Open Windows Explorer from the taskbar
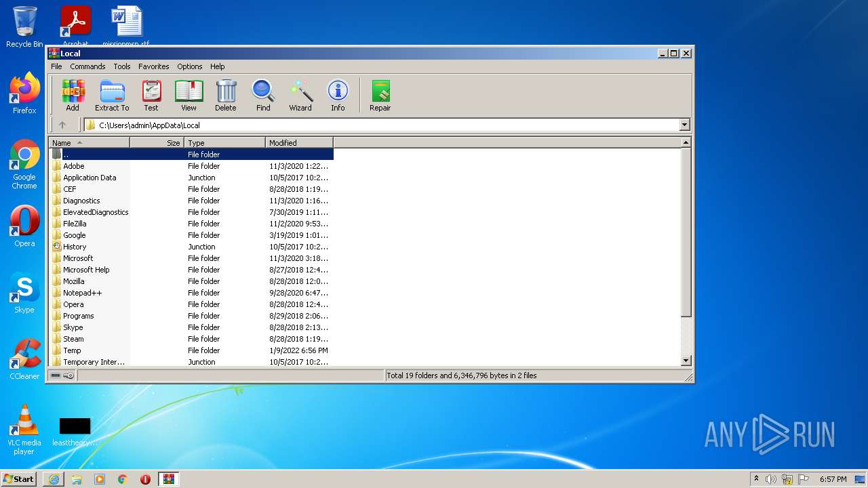Viewport: 868px width, 488px height. pos(77,479)
